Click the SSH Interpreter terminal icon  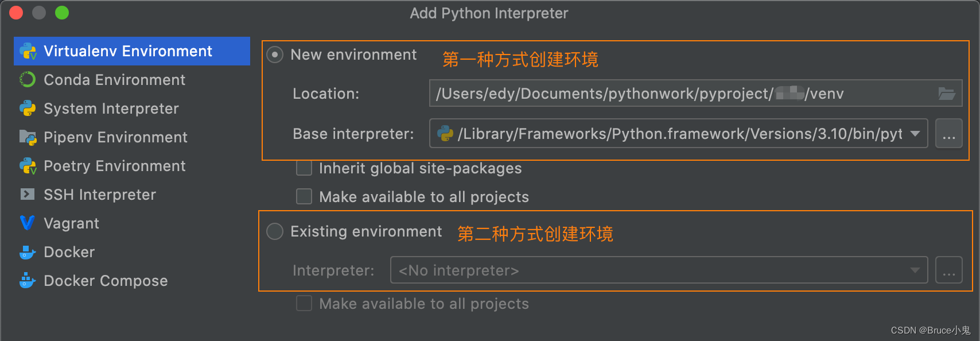(x=28, y=195)
